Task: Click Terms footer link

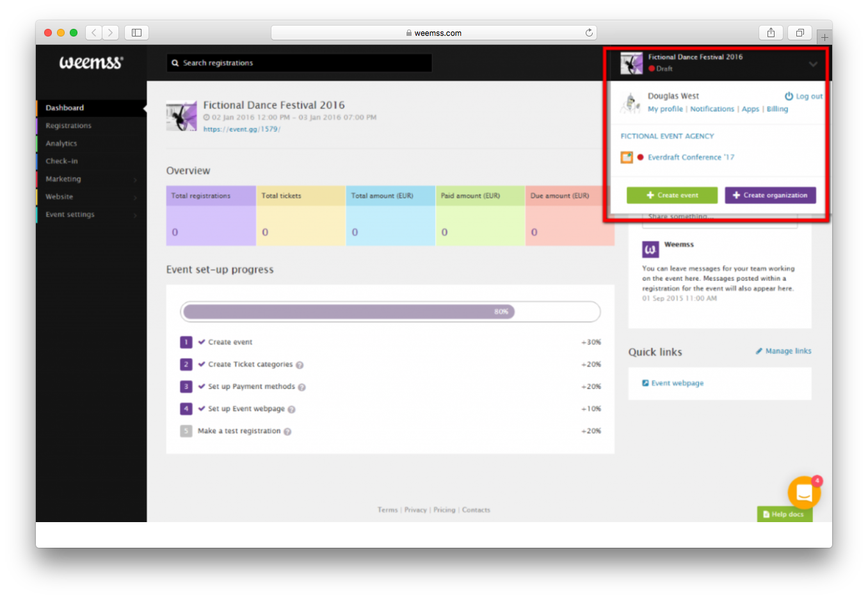Action: [387, 510]
